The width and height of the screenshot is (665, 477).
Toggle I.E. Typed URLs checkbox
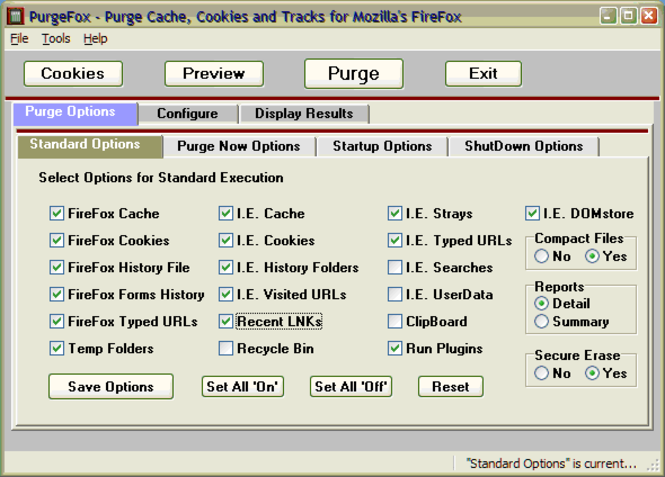coord(395,240)
